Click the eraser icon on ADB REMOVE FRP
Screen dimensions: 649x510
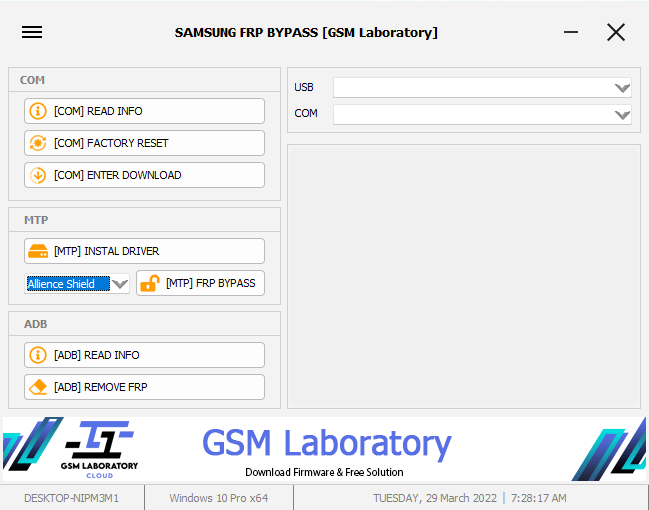pyautogui.click(x=38, y=387)
